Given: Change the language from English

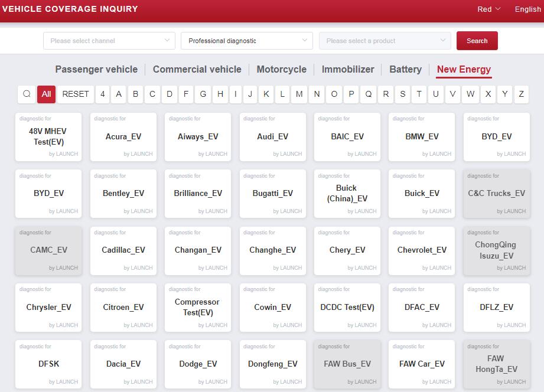Looking at the screenshot, I should (527, 9).
